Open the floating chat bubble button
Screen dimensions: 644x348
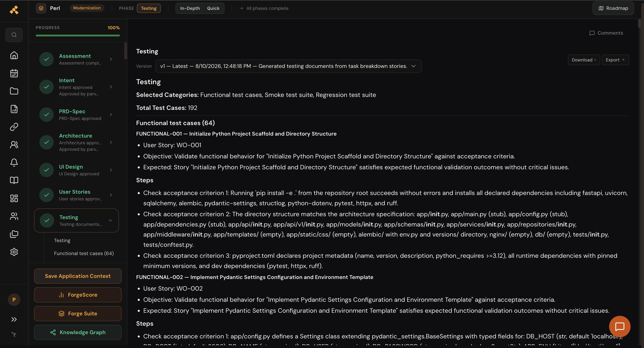619,326
